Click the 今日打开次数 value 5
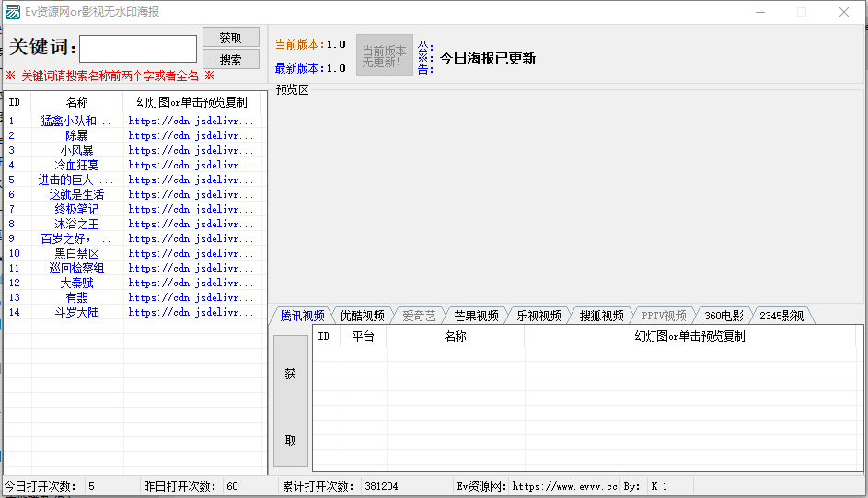Viewport: 868px width, 498px height. coord(91,486)
